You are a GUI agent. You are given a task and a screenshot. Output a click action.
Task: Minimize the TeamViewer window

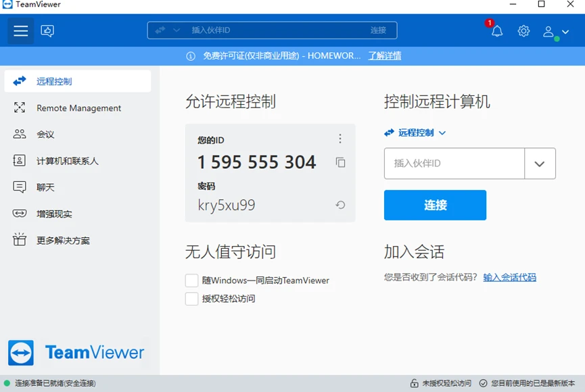(x=513, y=4)
